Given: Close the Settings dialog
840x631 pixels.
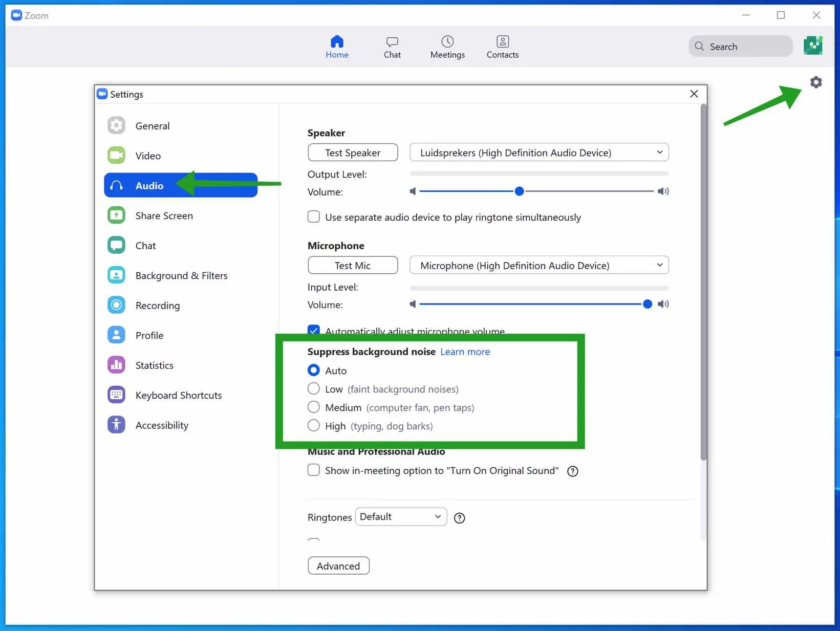Looking at the screenshot, I should (x=694, y=94).
